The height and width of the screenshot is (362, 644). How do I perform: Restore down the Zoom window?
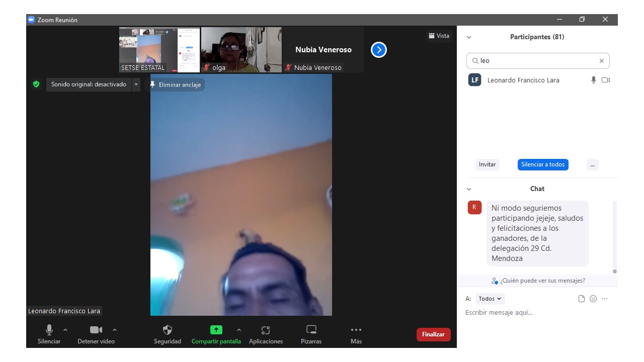(582, 20)
